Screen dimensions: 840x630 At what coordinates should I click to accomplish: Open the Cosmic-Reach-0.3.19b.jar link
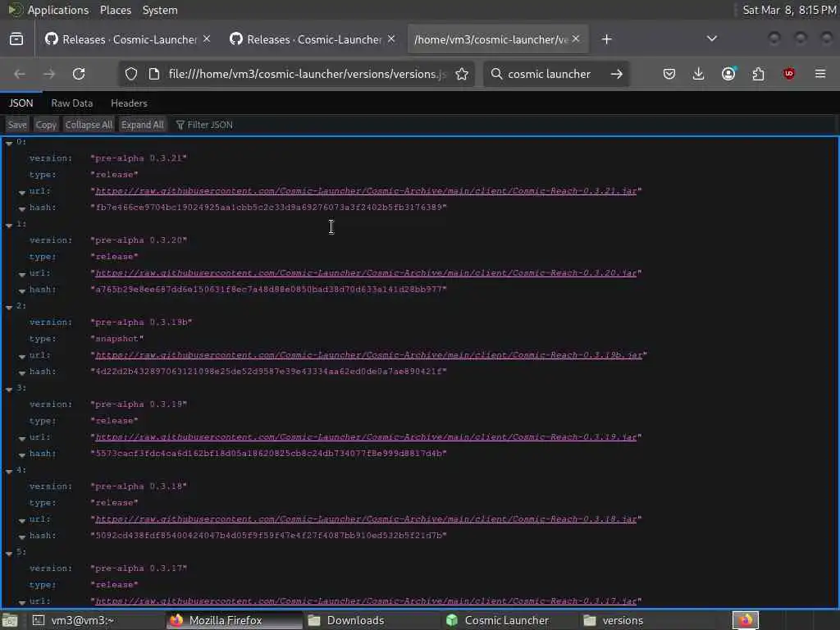tap(368, 354)
